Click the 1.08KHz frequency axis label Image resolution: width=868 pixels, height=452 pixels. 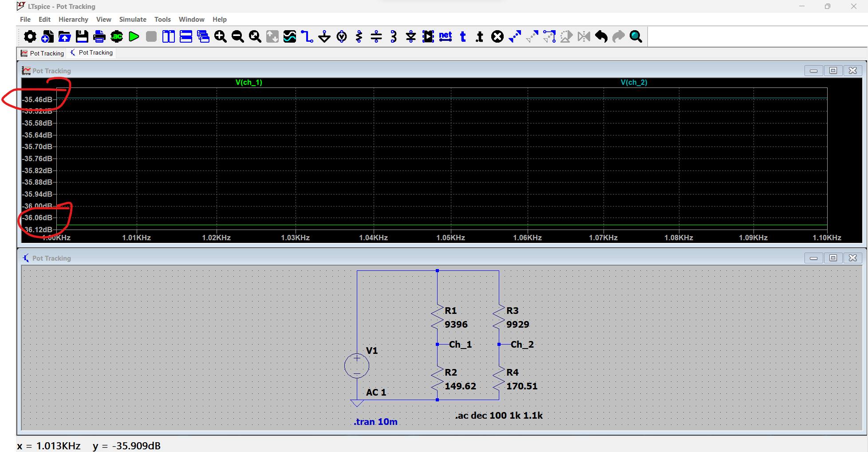tap(679, 238)
